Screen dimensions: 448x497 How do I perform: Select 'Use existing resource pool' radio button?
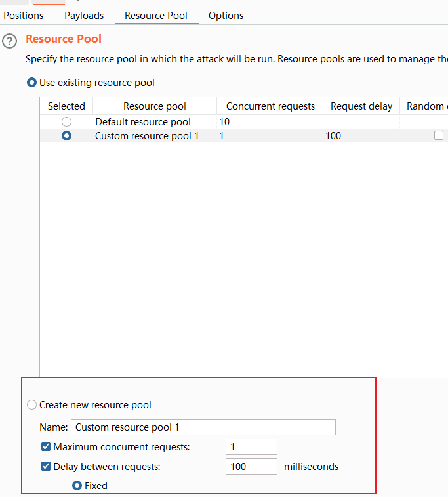pos(32,83)
